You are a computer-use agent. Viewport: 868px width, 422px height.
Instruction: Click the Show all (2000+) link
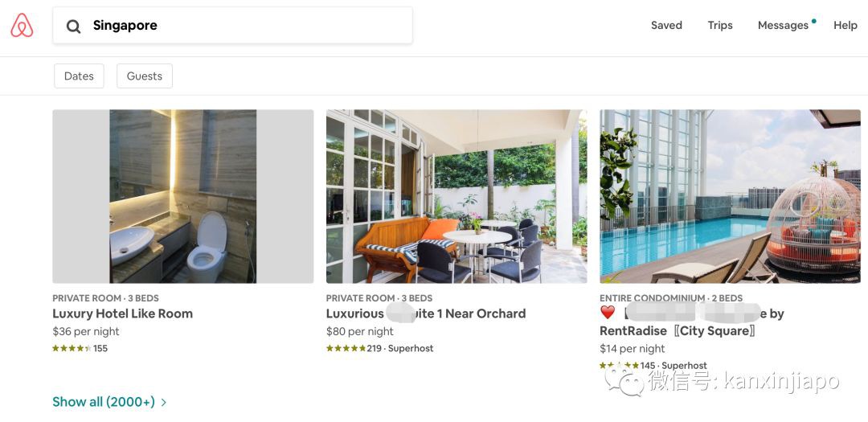coord(104,402)
